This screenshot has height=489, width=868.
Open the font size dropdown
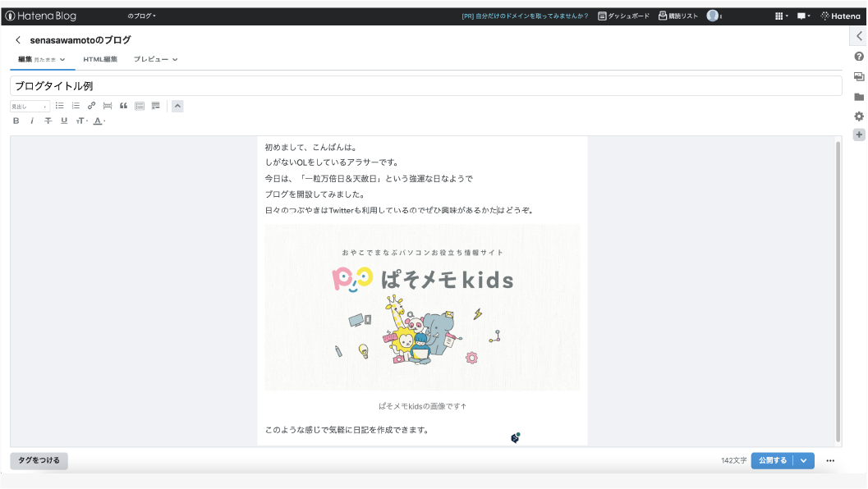click(82, 121)
